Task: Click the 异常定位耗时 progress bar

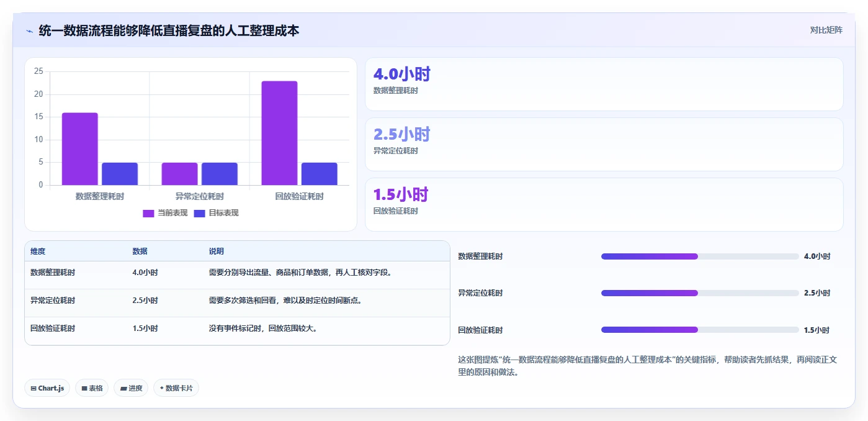Action: (700, 293)
